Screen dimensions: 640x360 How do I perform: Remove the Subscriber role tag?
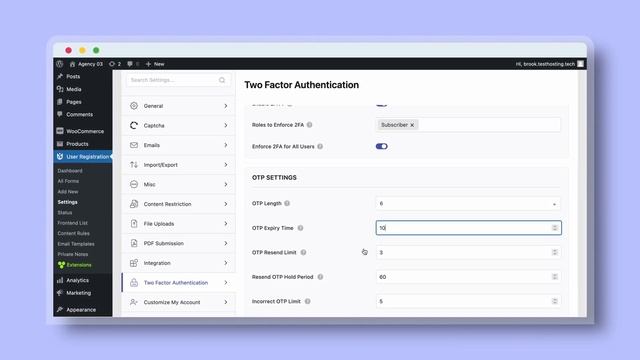[412, 125]
